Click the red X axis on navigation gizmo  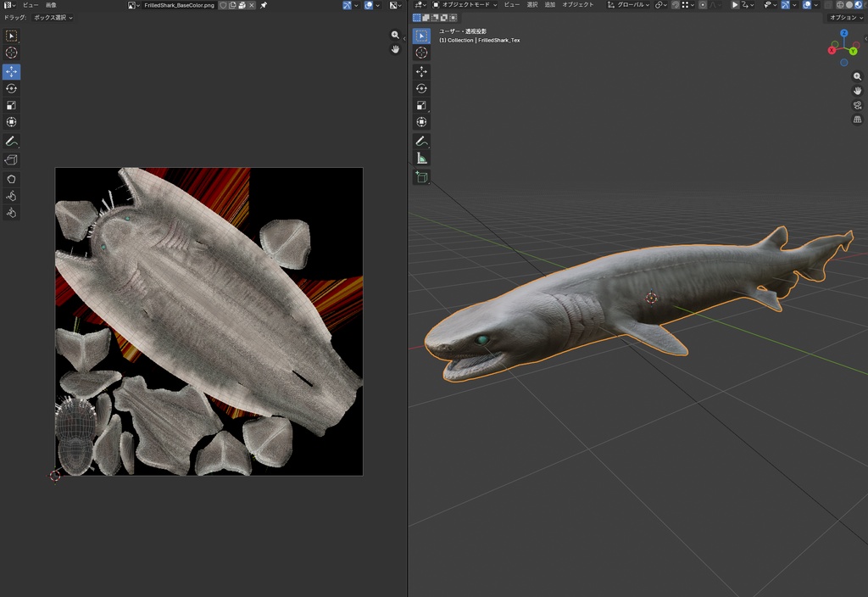(832, 50)
